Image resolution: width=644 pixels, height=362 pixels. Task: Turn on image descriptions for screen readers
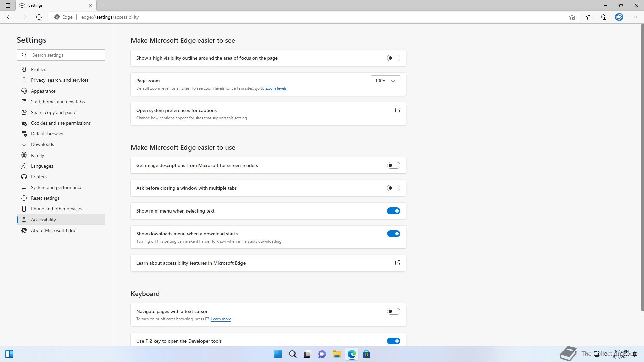393,165
